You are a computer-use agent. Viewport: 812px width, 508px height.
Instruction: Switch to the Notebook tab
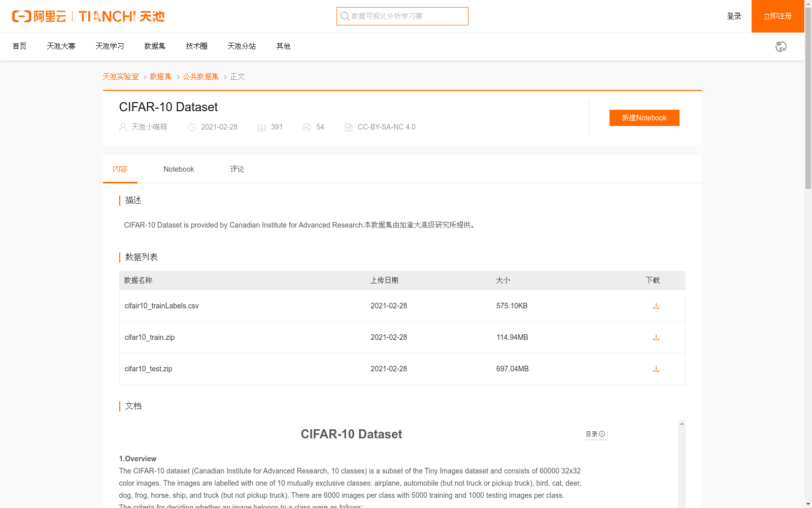coord(179,169)
